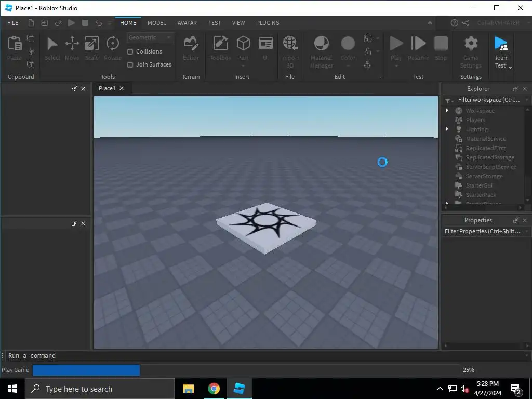532x399 pixels.
Task: Click the Play test button
Action: [x=396, y=44]
